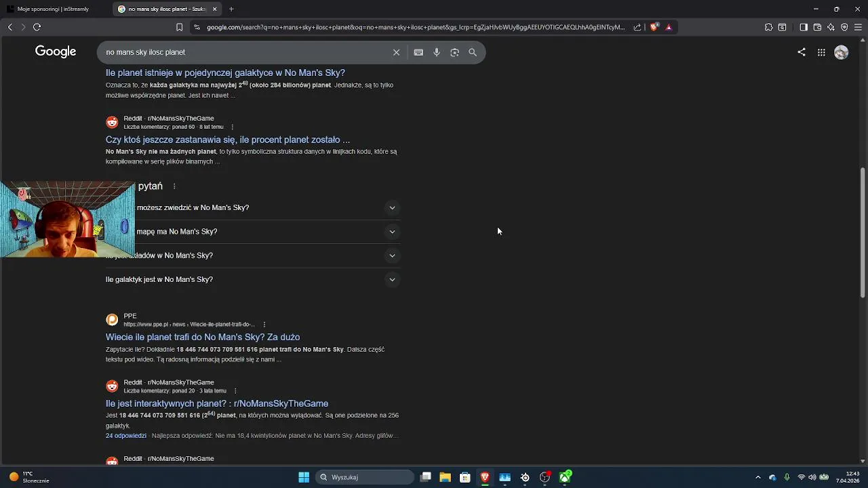The image size is (868, 488).
Task: Open the Brave Wallet icon
Action: [x=817, y=27]
